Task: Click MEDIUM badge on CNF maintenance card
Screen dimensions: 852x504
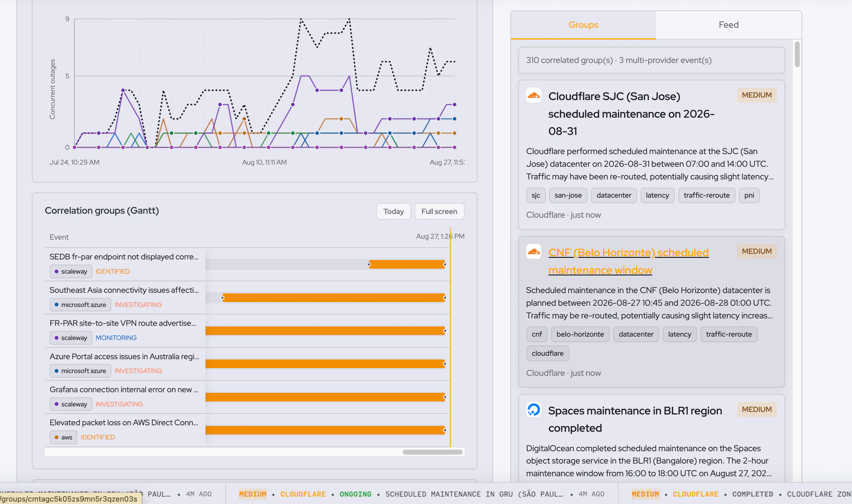Action: pos(757,251)
